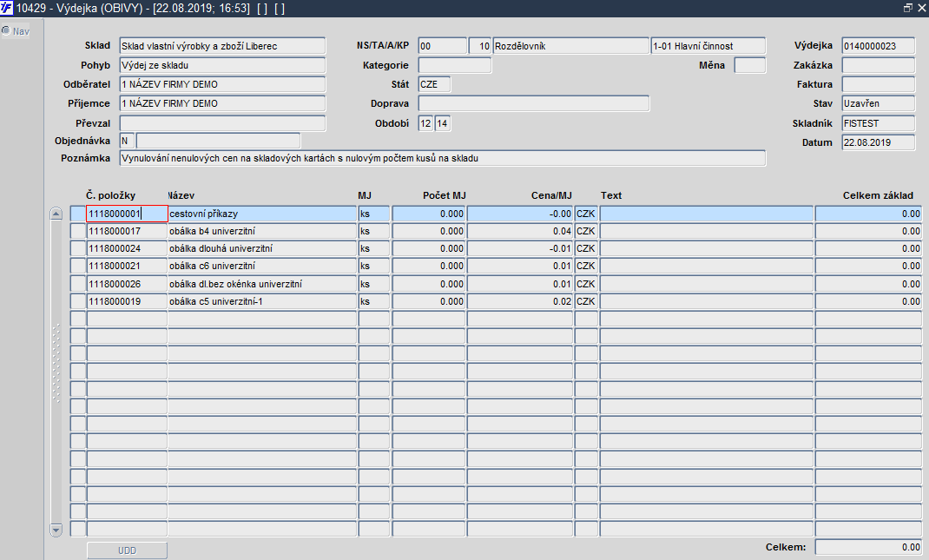Click the Stát field with CZE
Screen dimensions: 929x560
pos(434,84)
